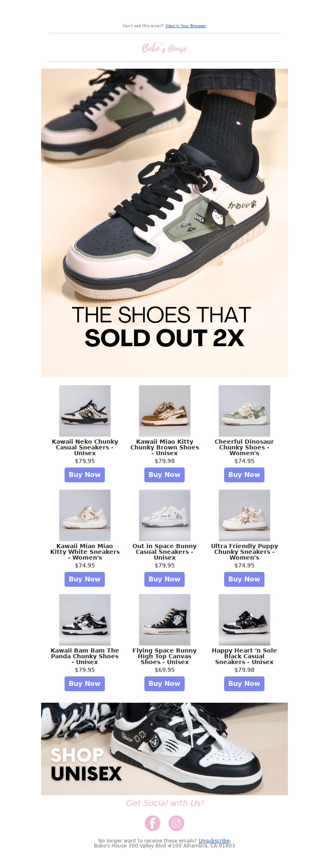Buy Now for Flying Space Bunny Canvas Shoes

coord(164,684)
